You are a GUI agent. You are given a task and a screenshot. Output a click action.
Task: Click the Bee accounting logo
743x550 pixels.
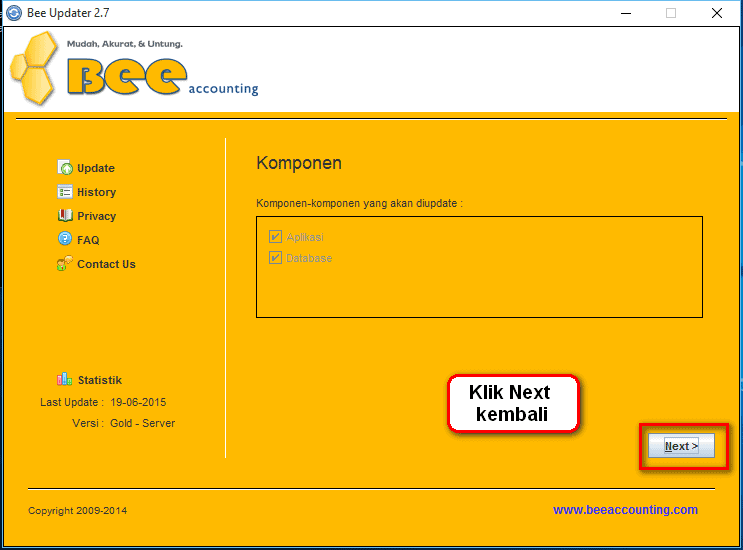pyautogui.click(x=134, y=68)
